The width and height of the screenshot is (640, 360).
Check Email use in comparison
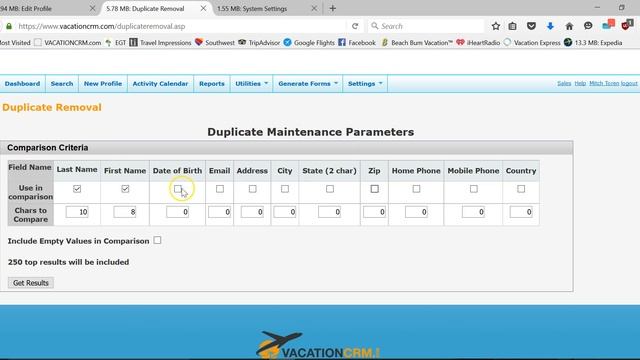[220, 189]
